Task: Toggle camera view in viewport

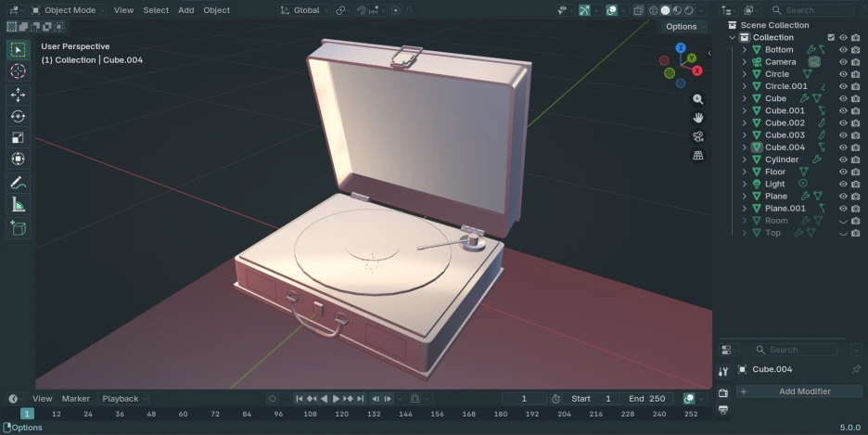Action: tap(698, 136)
